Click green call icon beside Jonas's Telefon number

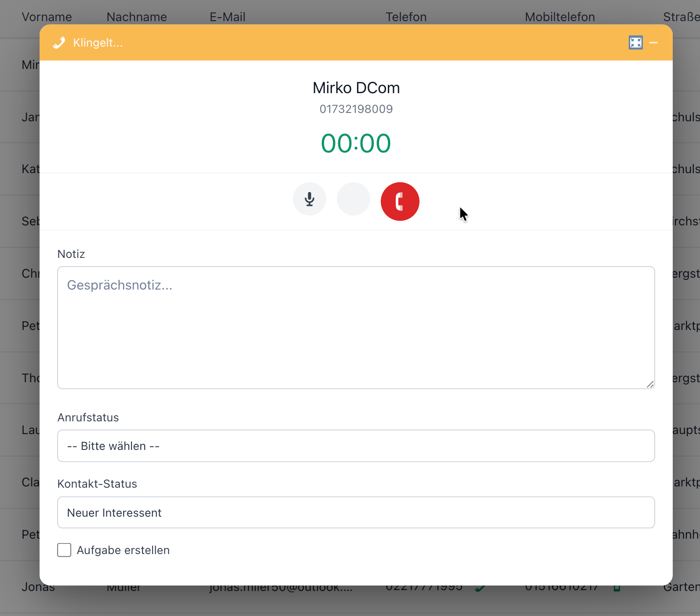pyautogui.click(x=480, y=588)
